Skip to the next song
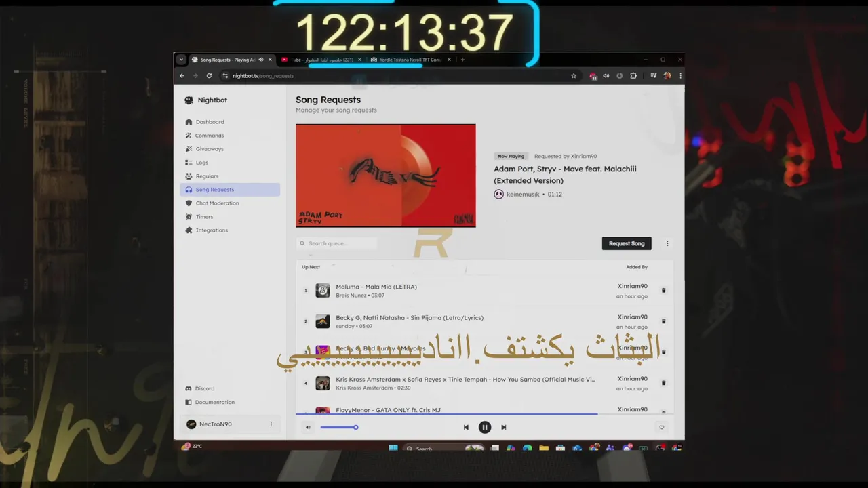This screenshot has height=488, width=868. pyautogui.click(x=504, y=427)
